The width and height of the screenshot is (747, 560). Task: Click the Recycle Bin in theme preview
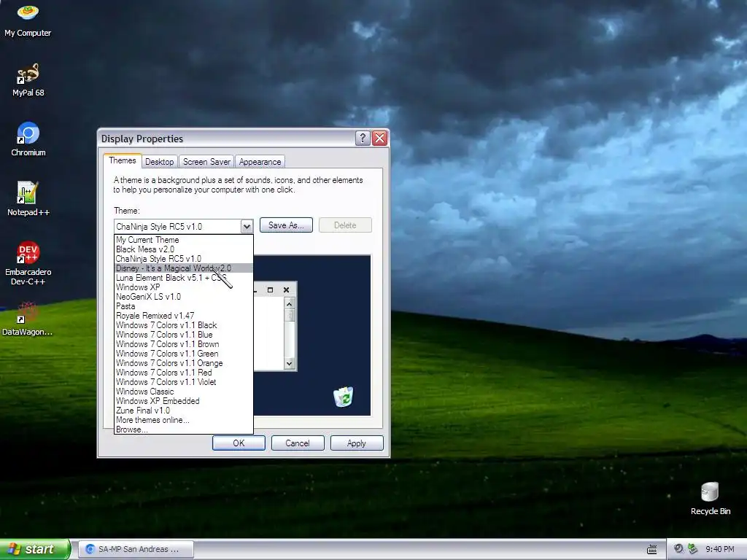pyautogui.click(x=344, y=397)
